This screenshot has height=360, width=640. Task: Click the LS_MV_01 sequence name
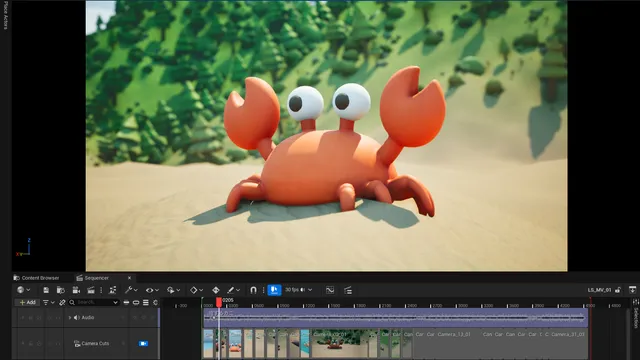[599, 290]
